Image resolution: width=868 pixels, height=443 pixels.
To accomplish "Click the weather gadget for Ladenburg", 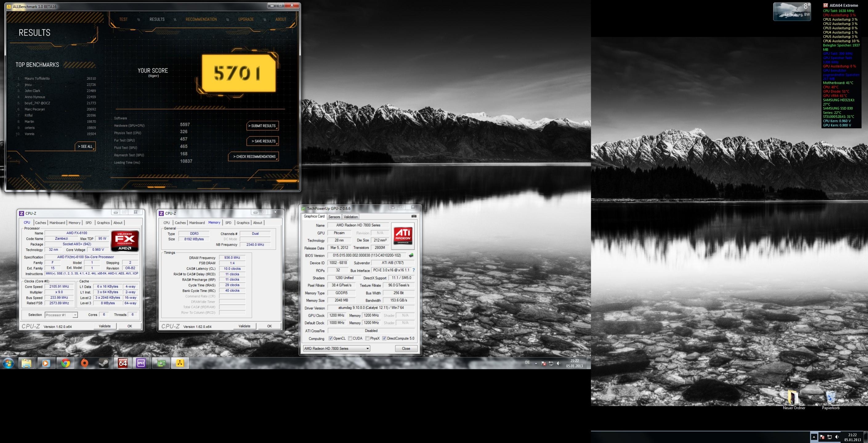I will coord(792,11).
